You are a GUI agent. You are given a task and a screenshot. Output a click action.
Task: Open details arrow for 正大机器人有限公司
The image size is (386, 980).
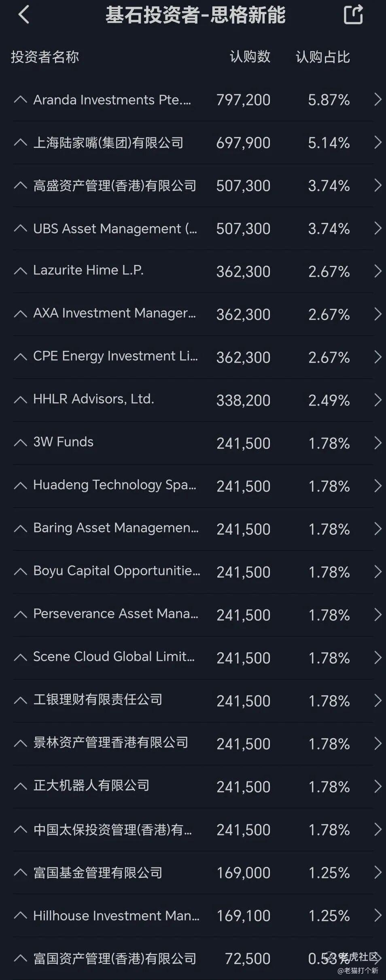click(378, 787)
